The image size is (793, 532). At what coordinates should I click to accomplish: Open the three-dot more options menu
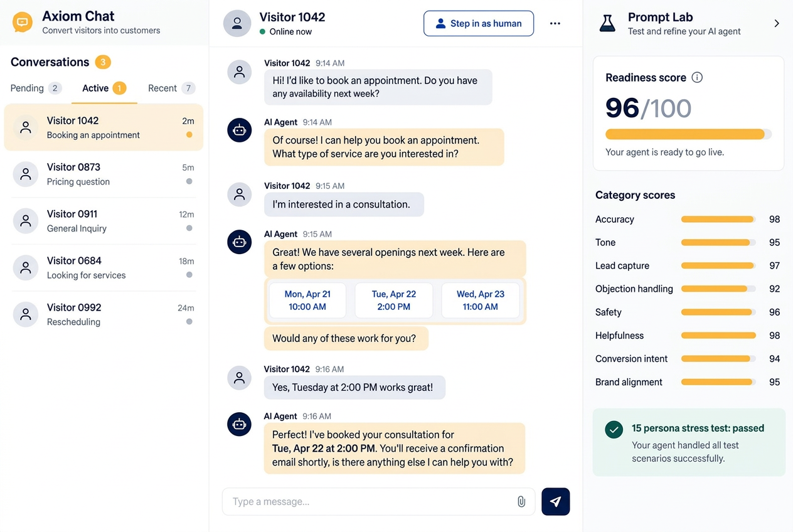pyautogui.click(x=555, y=23)
